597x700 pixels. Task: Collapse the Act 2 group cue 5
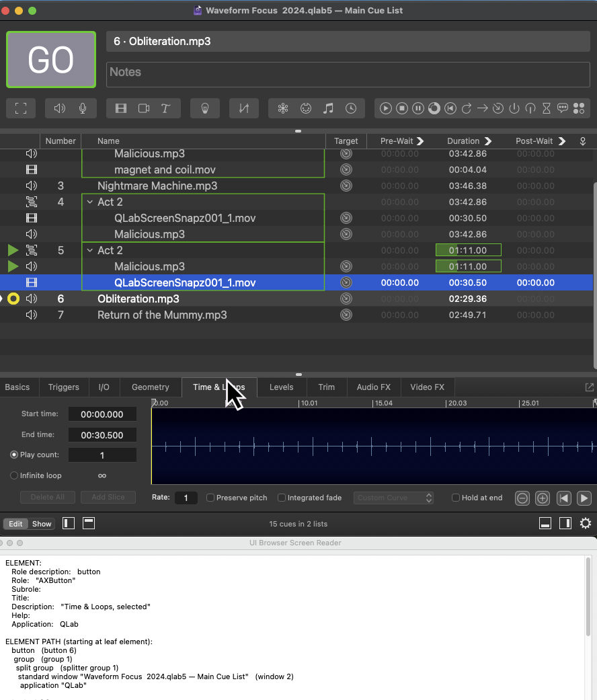pyautogui.click(x=89, y=250)
